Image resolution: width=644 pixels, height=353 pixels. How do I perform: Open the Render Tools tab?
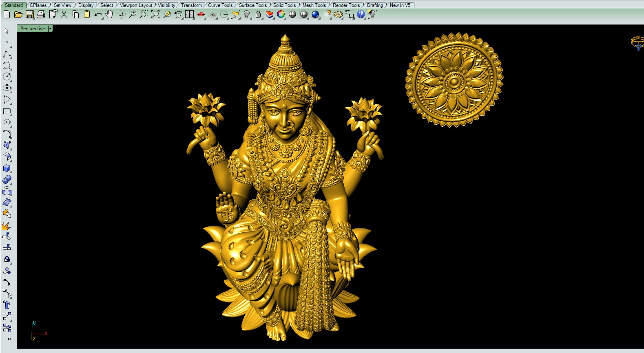coord(346,5)
